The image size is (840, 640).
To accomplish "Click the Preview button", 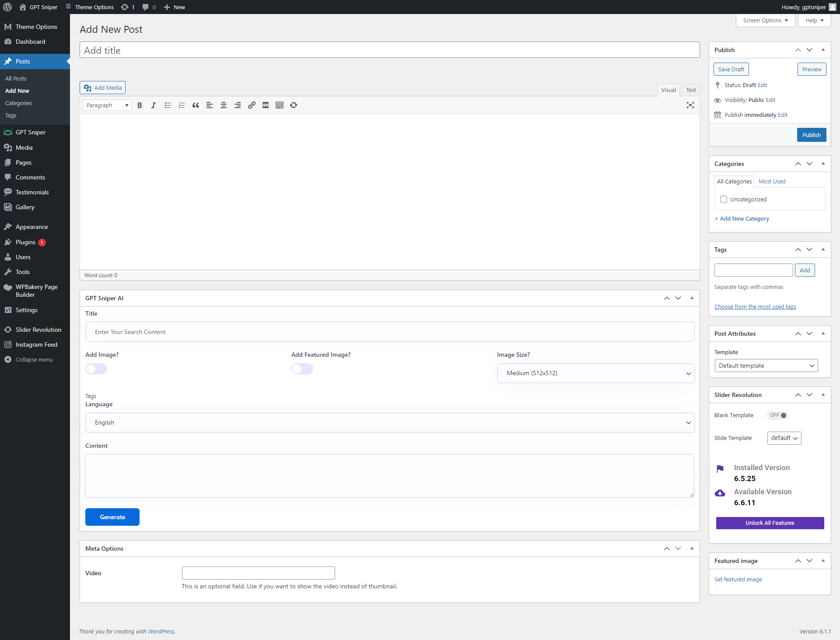I will point(812,69).
